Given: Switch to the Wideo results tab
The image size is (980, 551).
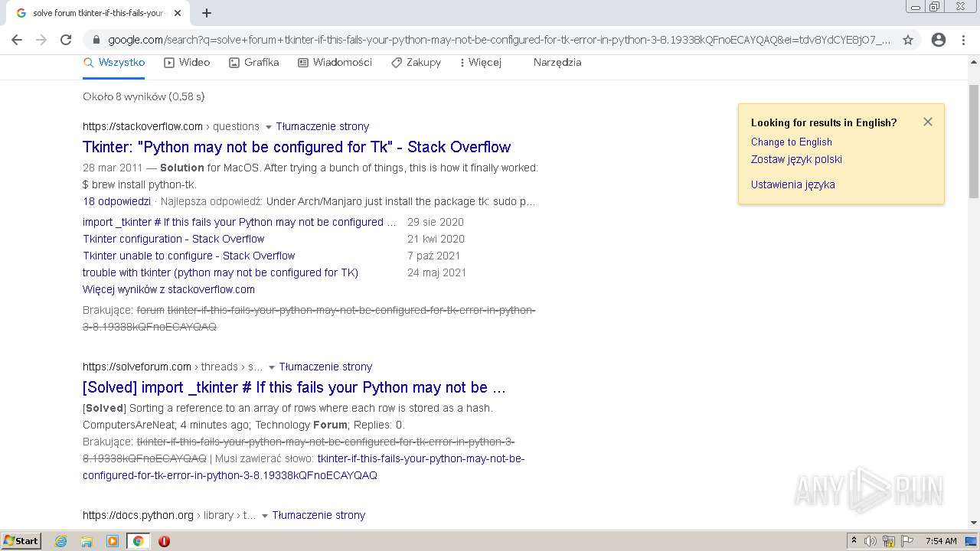Looking at the screenshot, I should pyautogui.click(x=187, y=63).
